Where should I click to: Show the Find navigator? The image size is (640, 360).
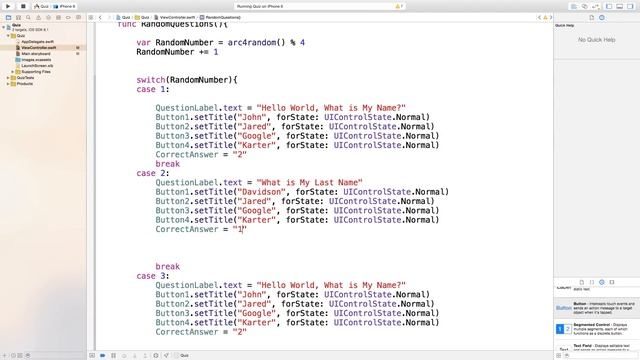point(28,18)
